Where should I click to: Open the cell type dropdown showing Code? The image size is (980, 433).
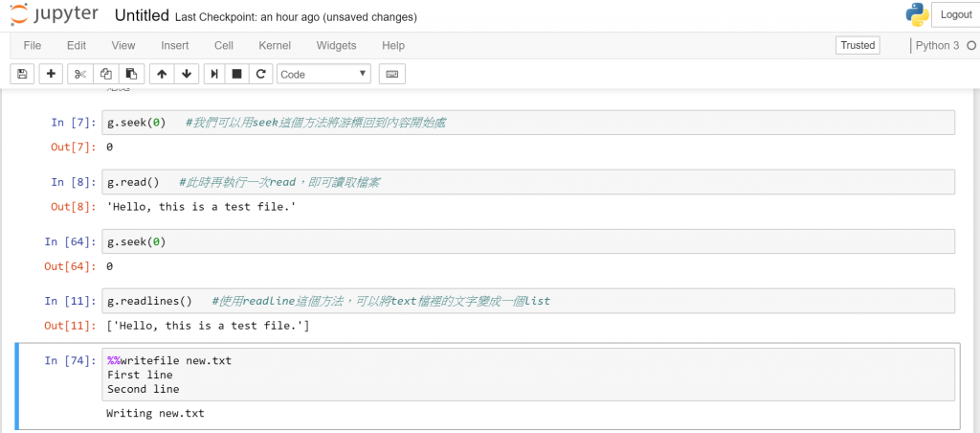tap(323, 74)
